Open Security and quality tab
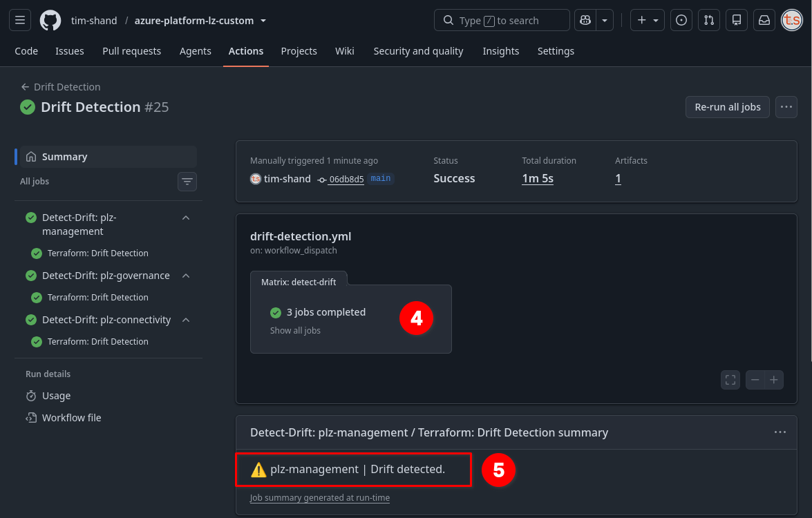The height and width of the screenshot is (518, 812). 418,51
